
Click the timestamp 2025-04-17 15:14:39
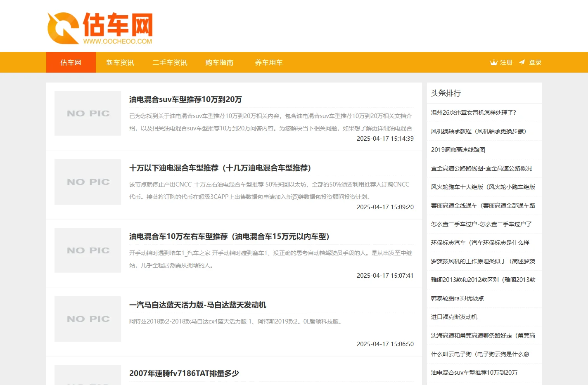click(385, 139)
